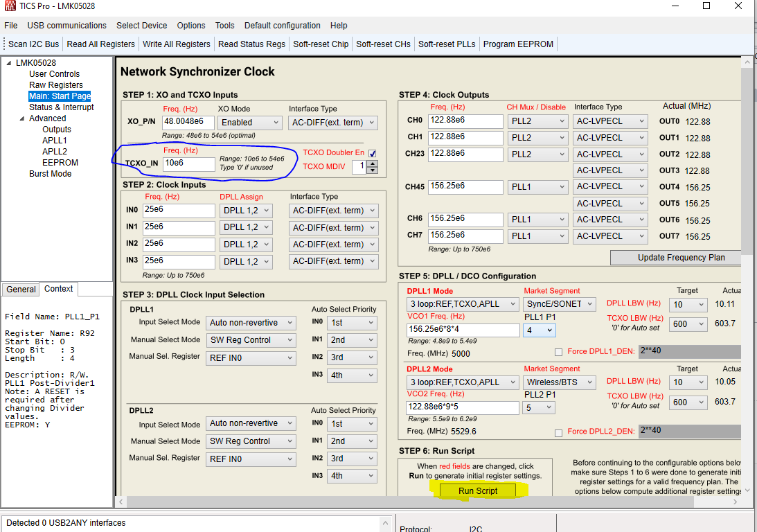Open IN0 DPLL Assign dropdown
This screenshot has height=532, width=757.
pos(247,211)
